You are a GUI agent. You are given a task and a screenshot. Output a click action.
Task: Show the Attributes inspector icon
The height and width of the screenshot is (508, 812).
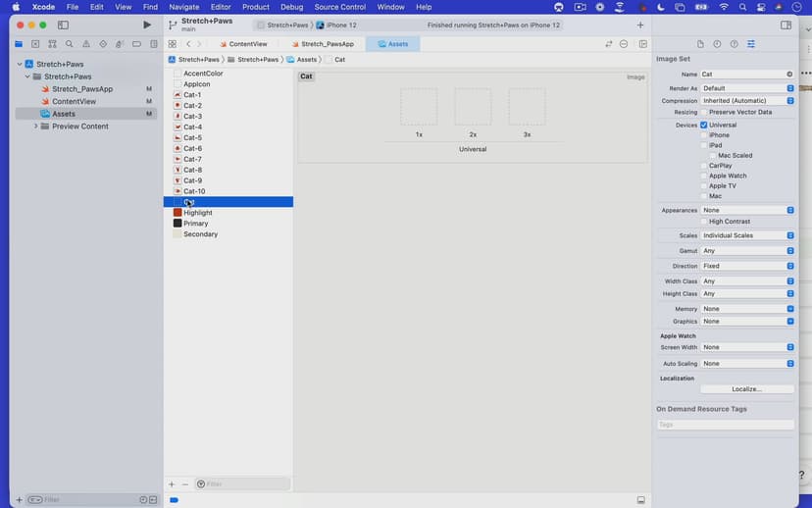pyautogui.click(x=751, y=44)
